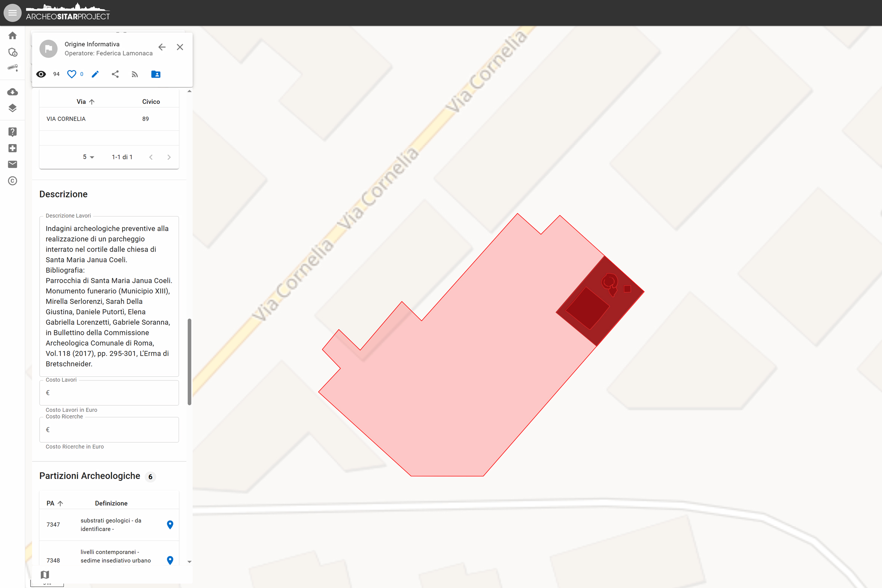Click the Definizione column header
Image resolution: width=882 pixels, height=588 pixels.
[x=111, y=503]
